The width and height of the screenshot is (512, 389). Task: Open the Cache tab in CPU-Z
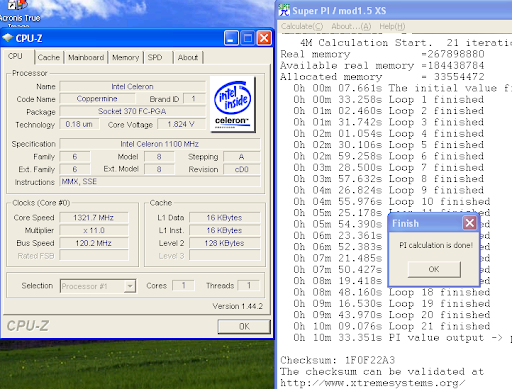[48, 57]
